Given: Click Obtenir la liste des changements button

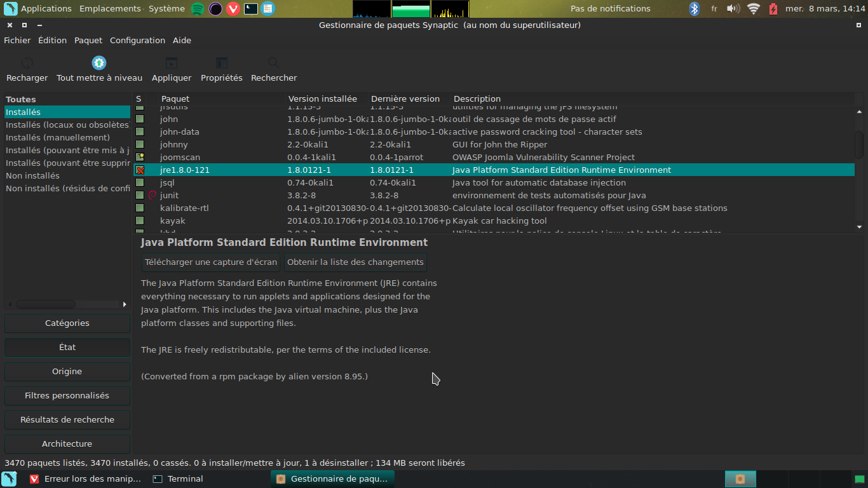Looking at the screenshot, I should 355,262.
